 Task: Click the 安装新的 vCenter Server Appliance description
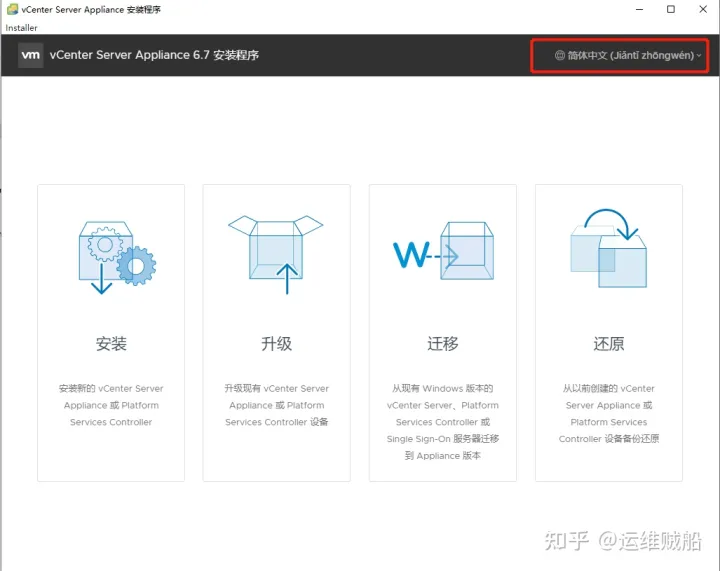111,405
